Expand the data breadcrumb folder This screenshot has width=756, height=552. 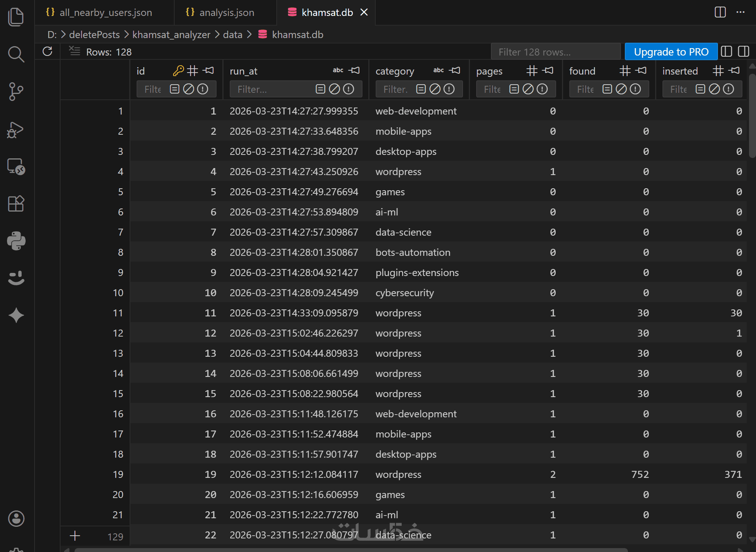point(232,35)
